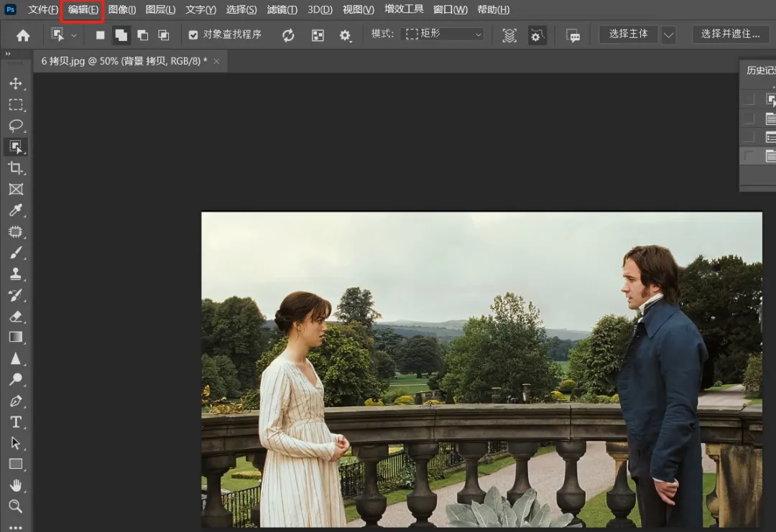The height and width of the screenshot is (532, 776).
Task: Select the Sharpen triangle tool
Action: coord(16,358)
